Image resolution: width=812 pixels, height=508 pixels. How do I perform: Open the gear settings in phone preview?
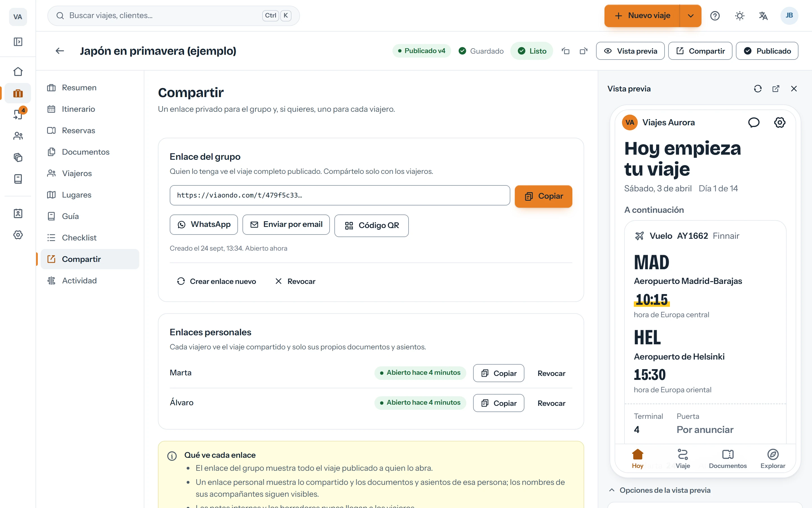(x=780, y=122)
